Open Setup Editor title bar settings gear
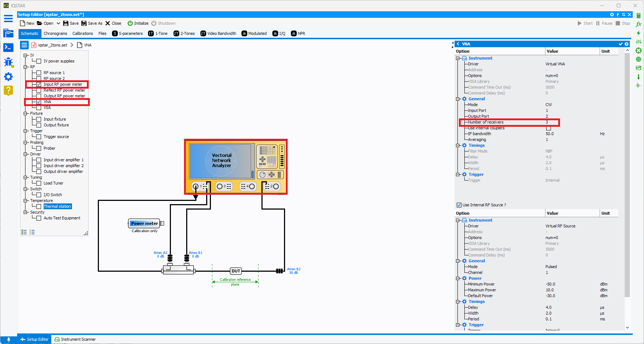 [x=612, y=15]
